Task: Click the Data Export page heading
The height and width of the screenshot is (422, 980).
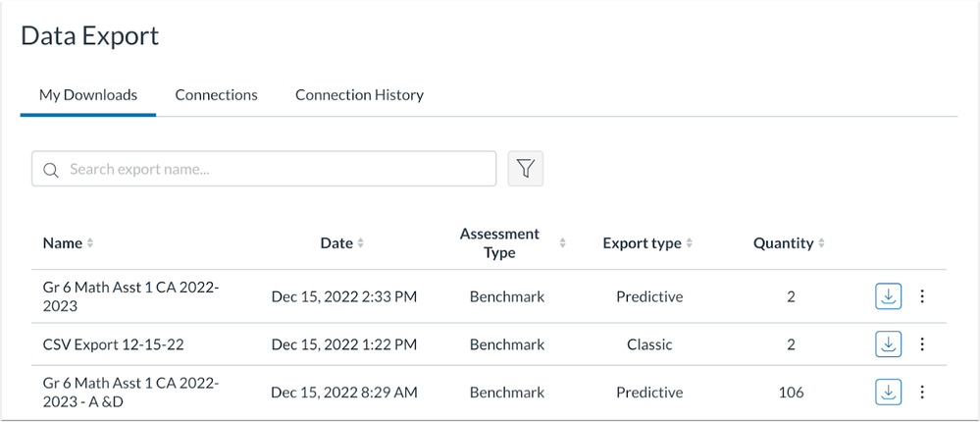Action: click(x=89, y=36)
